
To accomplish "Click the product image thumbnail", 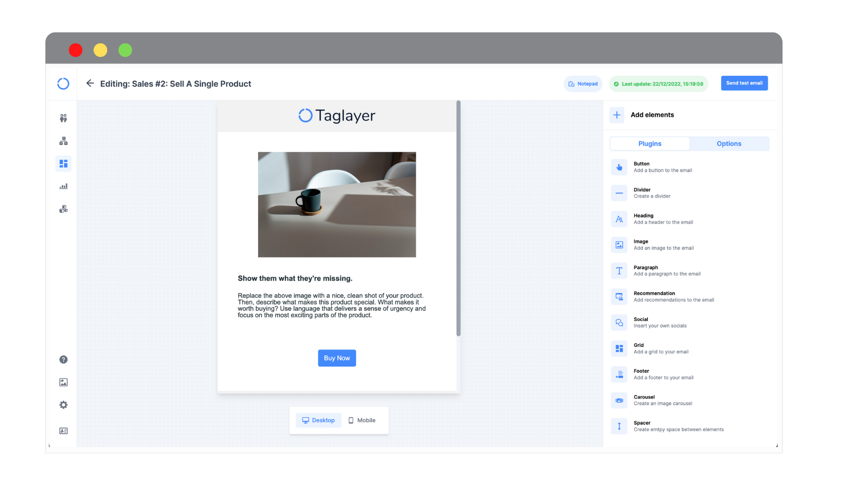I will 337,204.
